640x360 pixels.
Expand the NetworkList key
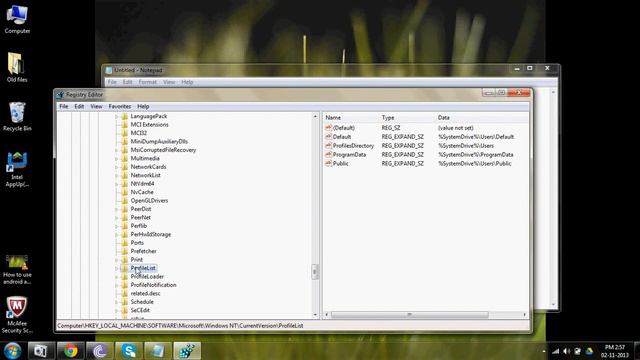(117, 176)
